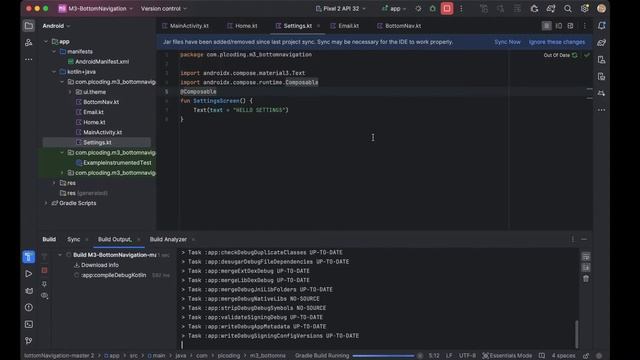The height and width of the screenshot is (360, 640).
Task: Expand the res folder
Action: 54,183
